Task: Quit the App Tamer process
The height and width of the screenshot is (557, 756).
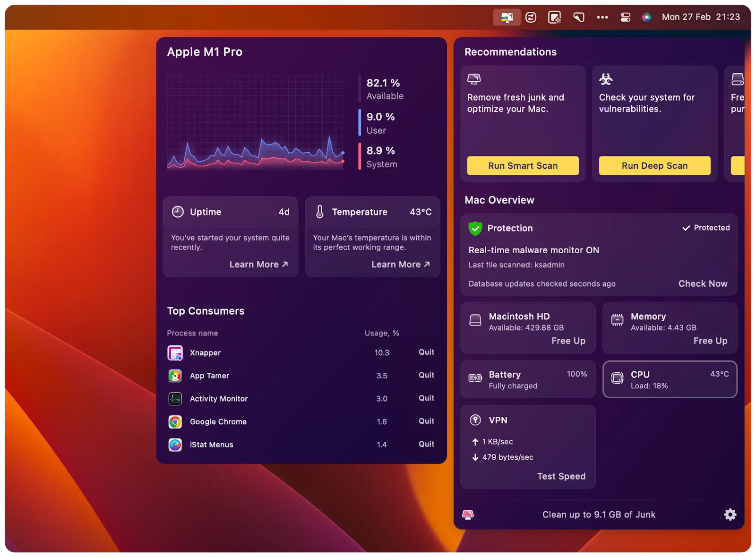Action: click(x=426, y=375)
